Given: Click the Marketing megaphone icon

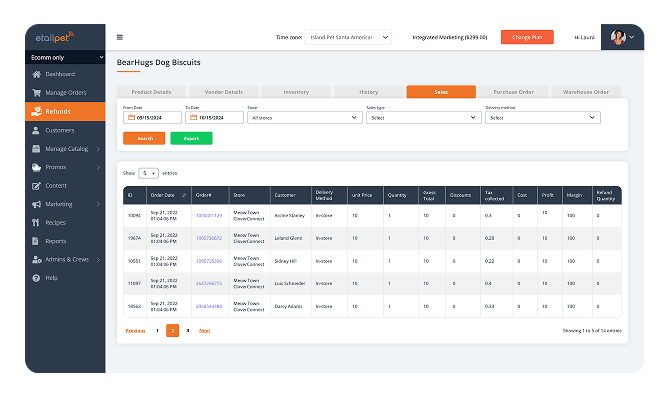Looking at the screenshot, I should 36,204.
